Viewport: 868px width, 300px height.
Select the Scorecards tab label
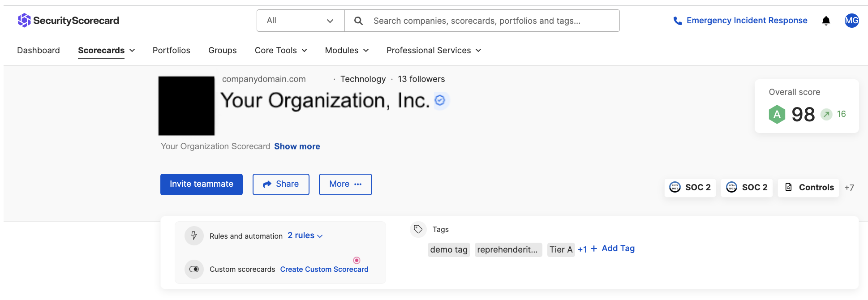[x=101, y=51]
